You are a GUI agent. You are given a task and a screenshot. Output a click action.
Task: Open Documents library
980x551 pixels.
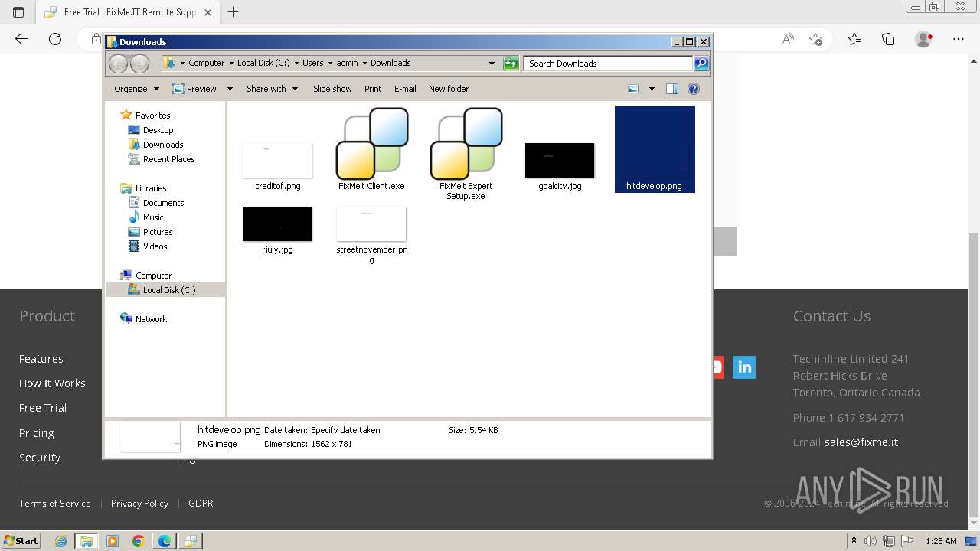163,203
